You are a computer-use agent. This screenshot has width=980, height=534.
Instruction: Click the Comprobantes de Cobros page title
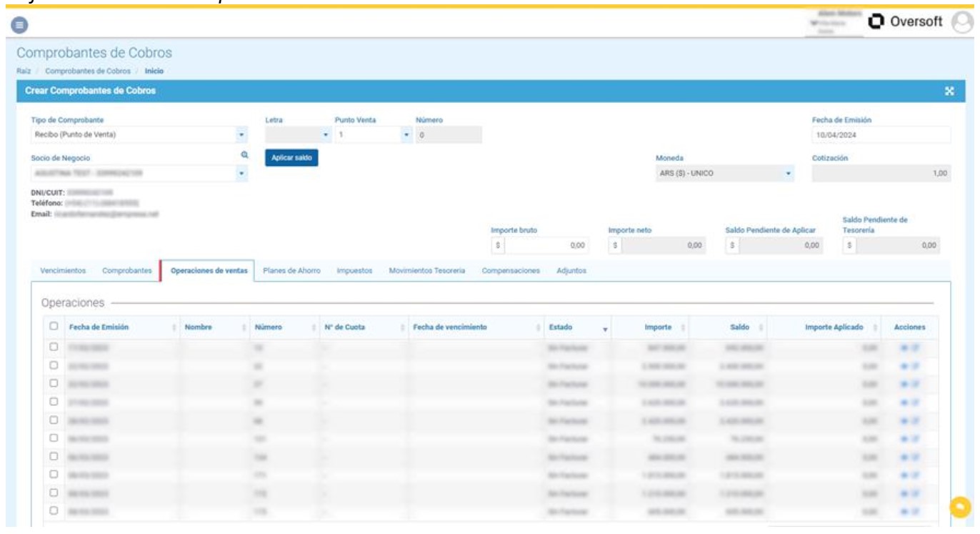point(94,54)
